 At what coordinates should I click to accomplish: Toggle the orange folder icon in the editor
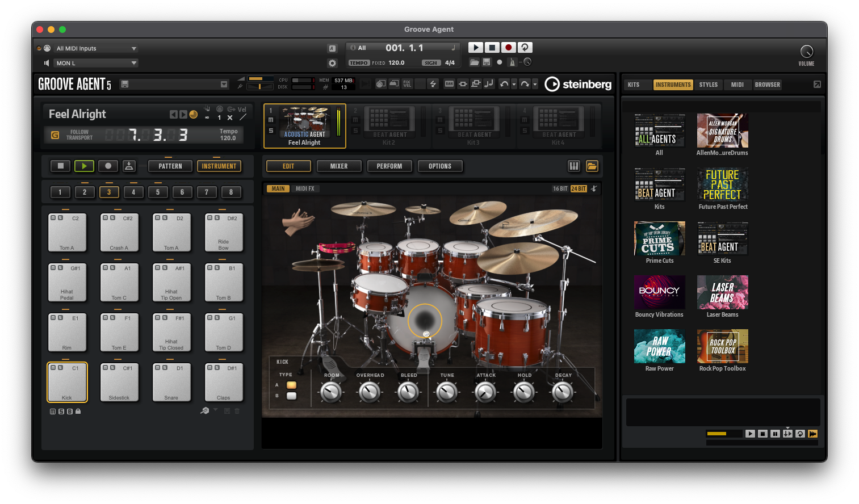[x=592, y=166]
